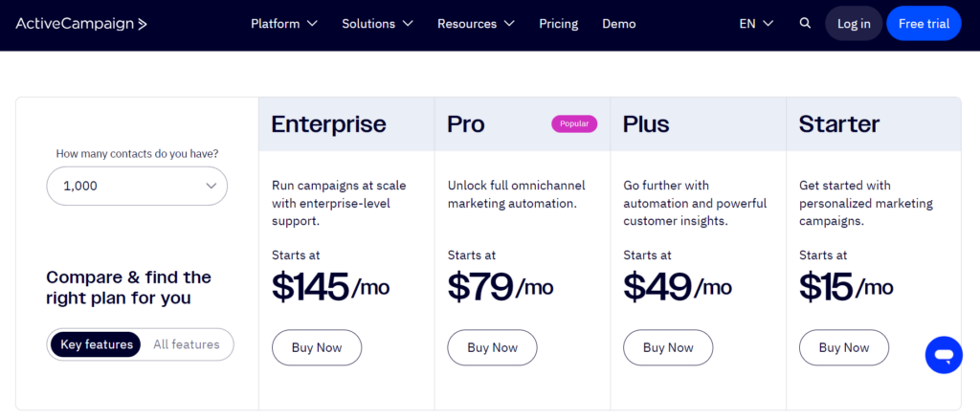Open the Resources dropdown menu
The height and width of the screenshot is (420, 980).
476,24
